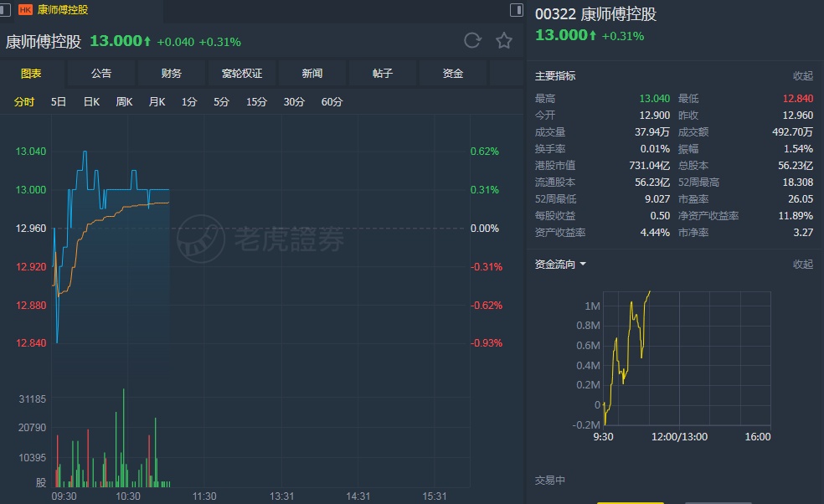The image size is (824, 504).
Task: Switch chart to 周K weekly candlesticks
Action: pyautogui.click(x=124, y=102)
